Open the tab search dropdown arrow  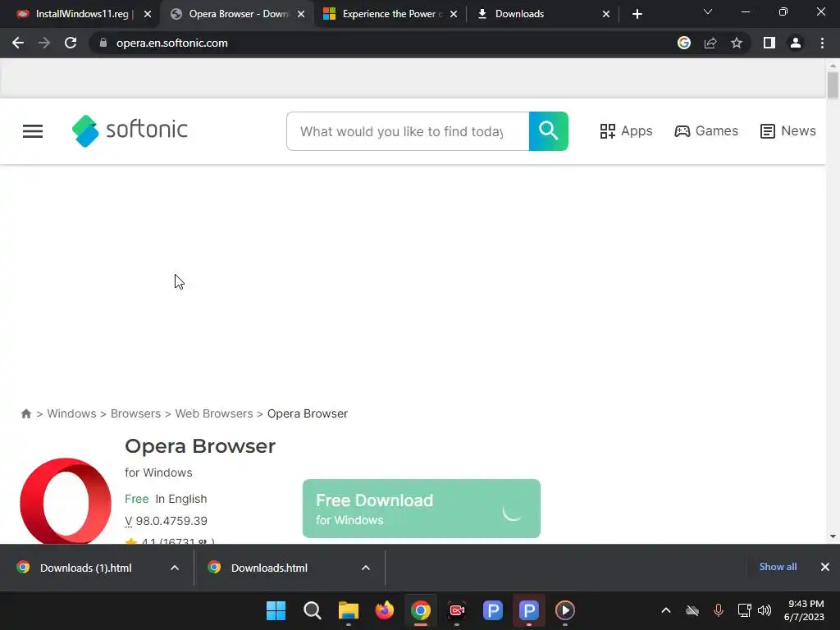pyautogui.click(x=708, y=11)
